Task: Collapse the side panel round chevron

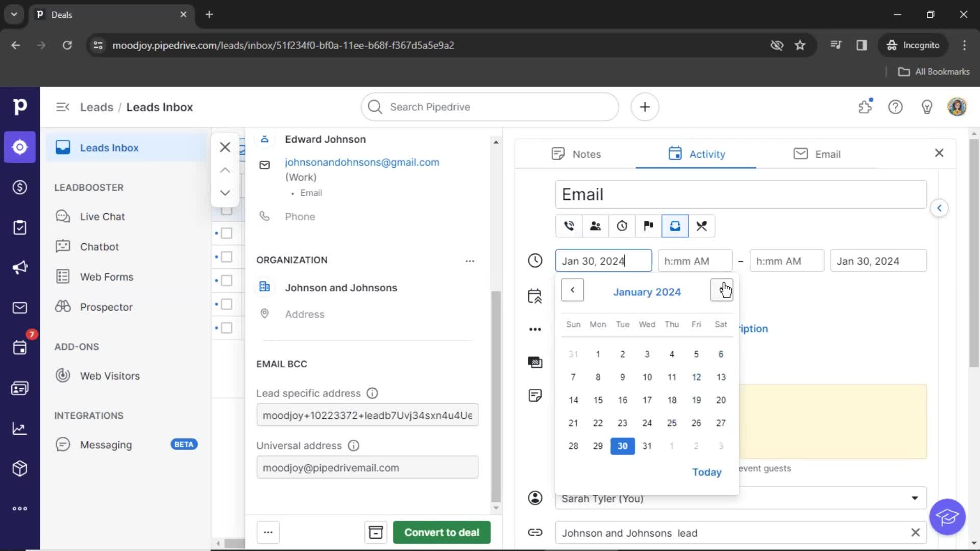Action: [x=939, y=208]
